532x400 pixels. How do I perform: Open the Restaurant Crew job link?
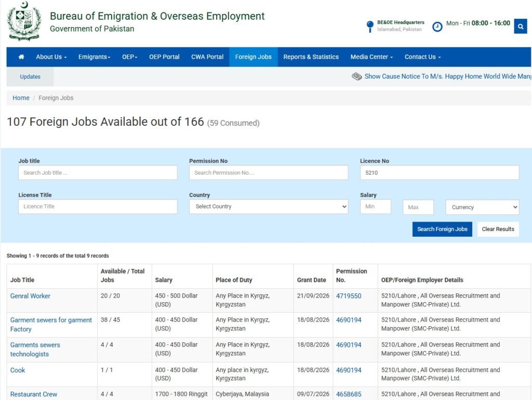click(x=34, y=394)
